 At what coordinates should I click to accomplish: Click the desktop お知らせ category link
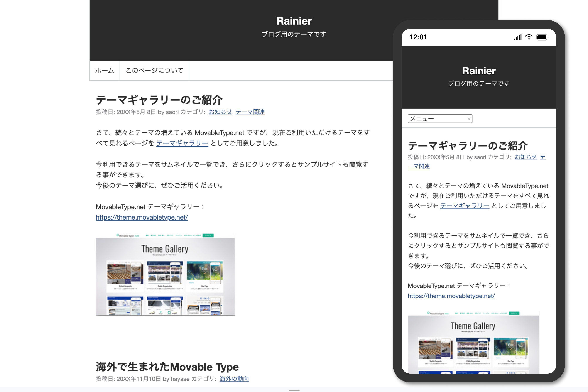point(220,112)
